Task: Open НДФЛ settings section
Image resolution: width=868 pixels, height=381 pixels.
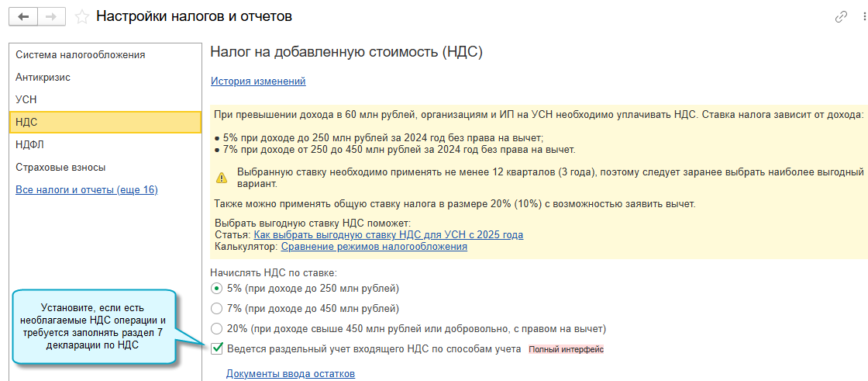Action: click(29, 144)
